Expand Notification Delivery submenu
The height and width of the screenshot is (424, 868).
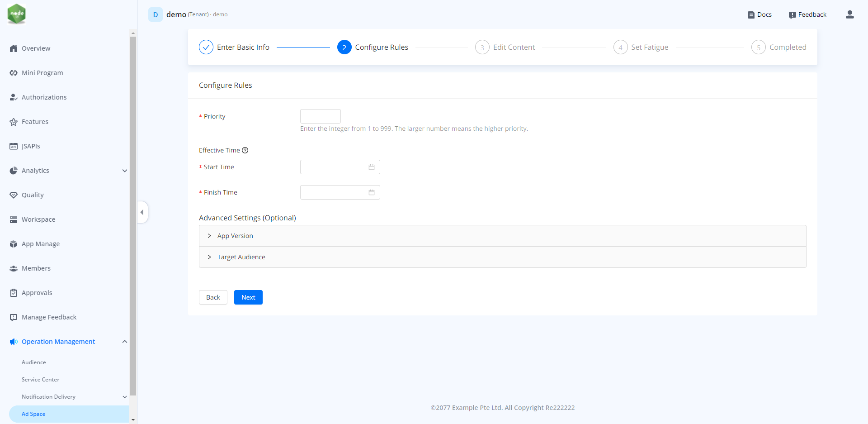(125, 397)
